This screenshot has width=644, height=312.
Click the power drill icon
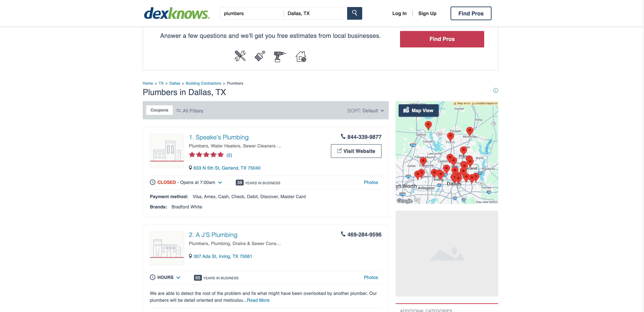pyautogui.click(x=280, y=57)
